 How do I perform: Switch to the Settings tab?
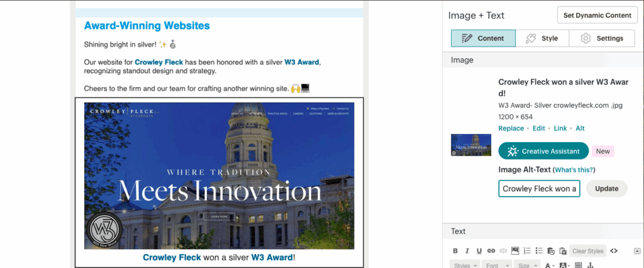click(x=602, y=38)
